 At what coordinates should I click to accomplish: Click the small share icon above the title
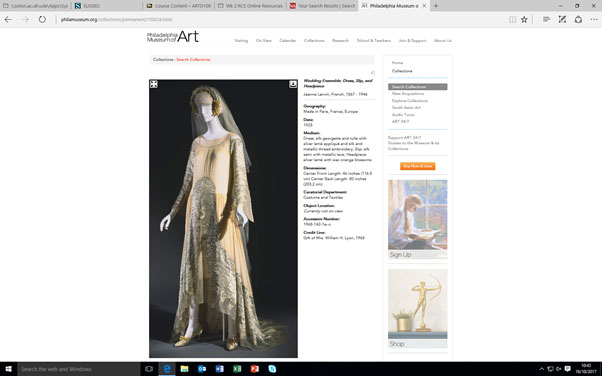[x=372, y=73]
